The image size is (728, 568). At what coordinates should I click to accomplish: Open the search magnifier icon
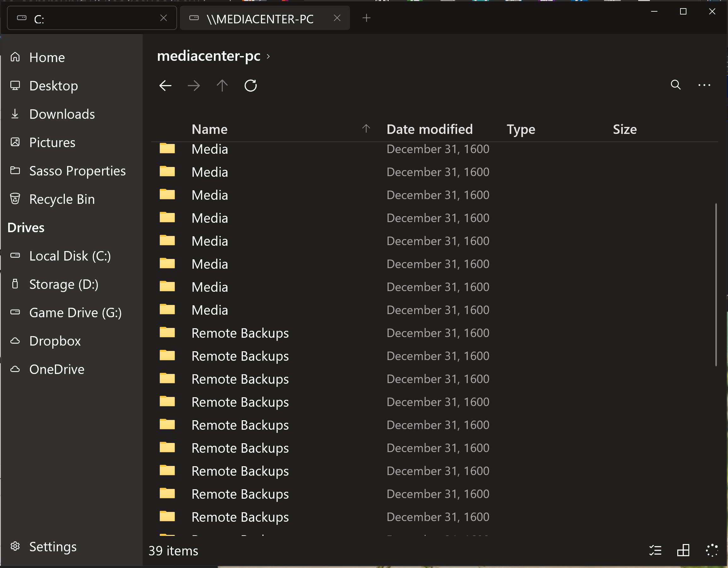676,85
